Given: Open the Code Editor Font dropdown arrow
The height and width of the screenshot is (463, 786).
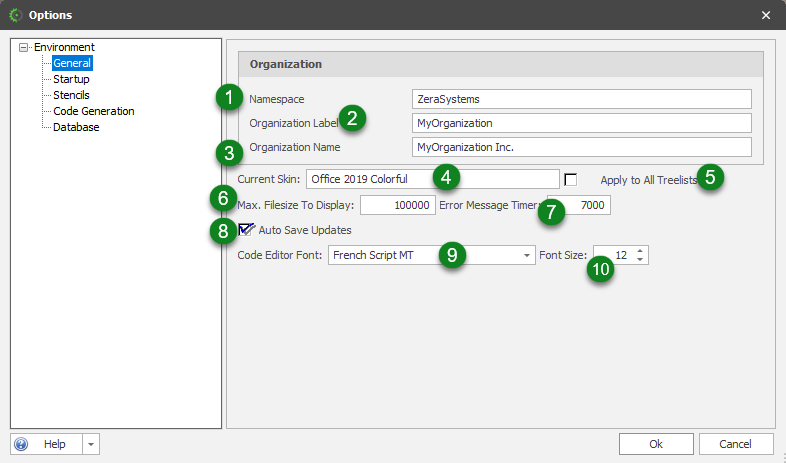Looking at the screenshot, I should [526, 256].
